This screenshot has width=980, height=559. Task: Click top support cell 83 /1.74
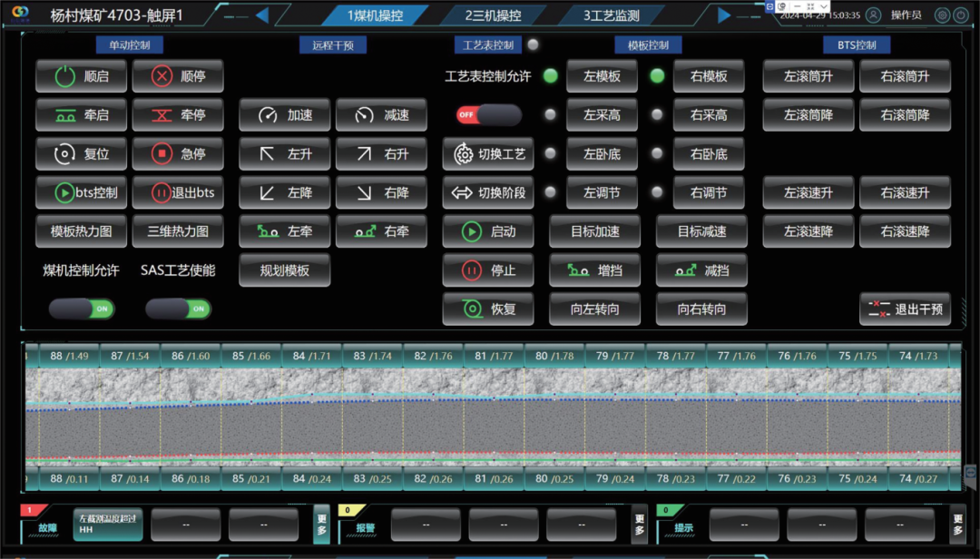[x=373, y=356]
